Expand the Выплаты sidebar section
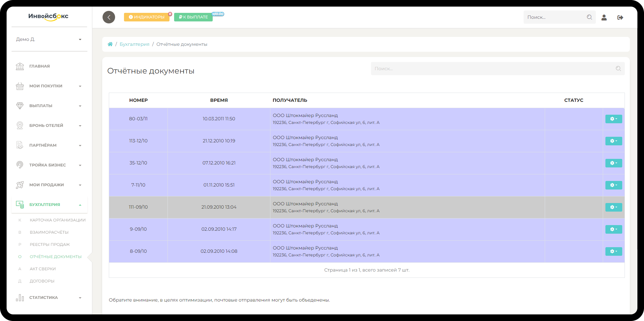Viewport: 644px width, 321px height. pyautogui.click(x=49, y=106)
